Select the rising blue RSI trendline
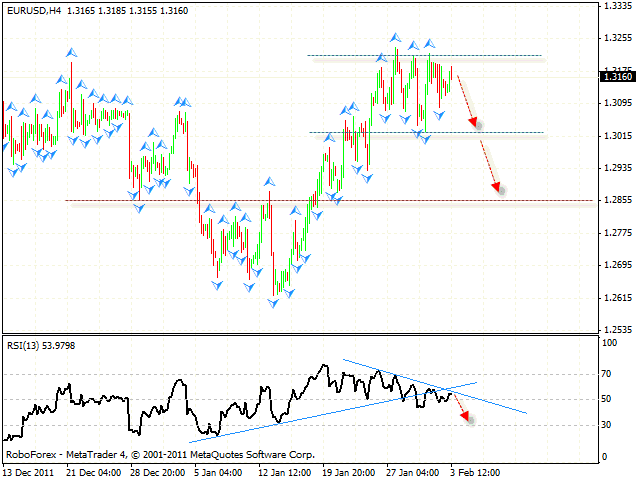 300,416
